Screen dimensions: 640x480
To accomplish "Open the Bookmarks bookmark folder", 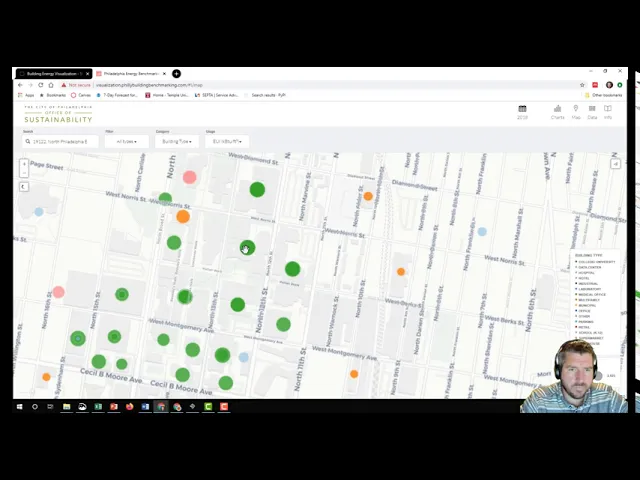I will pos(53,95).
